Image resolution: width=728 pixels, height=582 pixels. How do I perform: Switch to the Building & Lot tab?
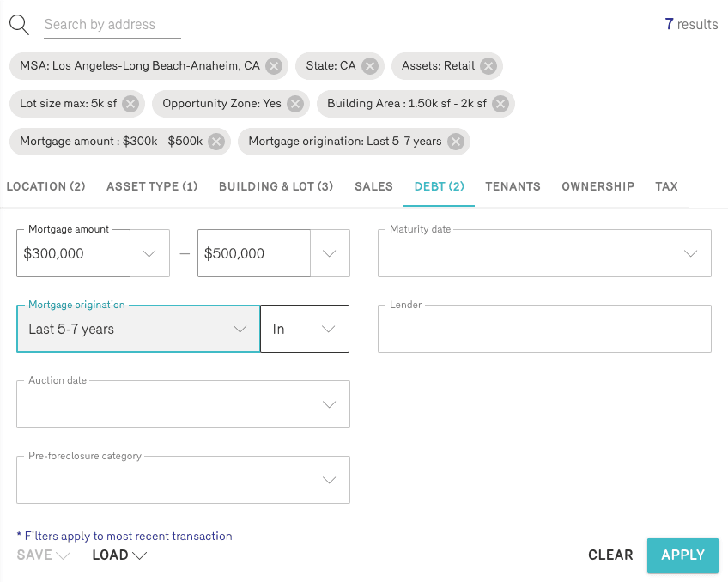pyautogui.click(x=276, y=186)
